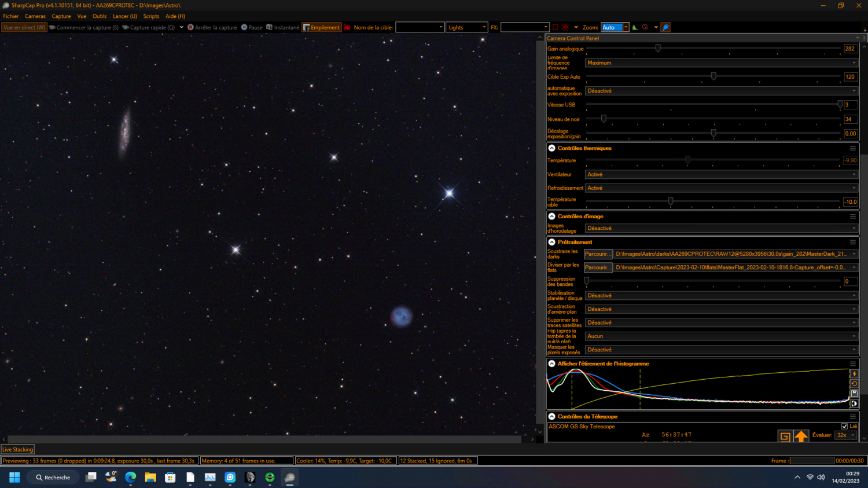Open the Contrôles d'image section menu icon
The width and height of the screenshot is (868, 488).
click(x=853, y=217)
